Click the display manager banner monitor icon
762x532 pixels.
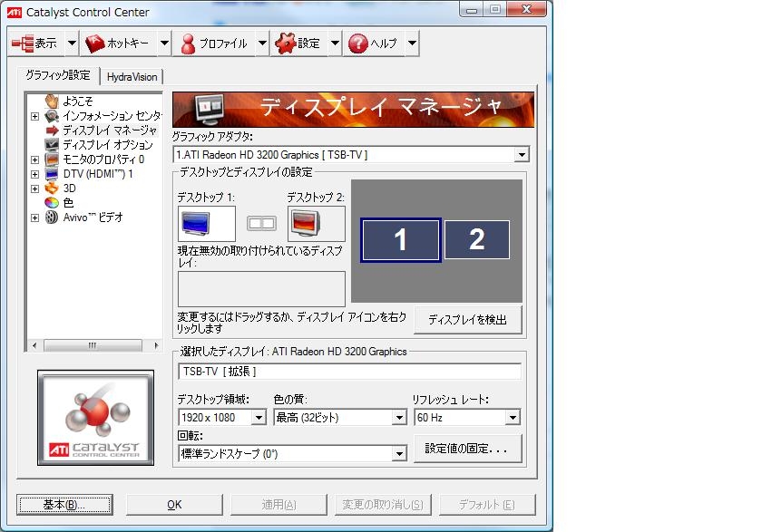(x=210, y=109)
